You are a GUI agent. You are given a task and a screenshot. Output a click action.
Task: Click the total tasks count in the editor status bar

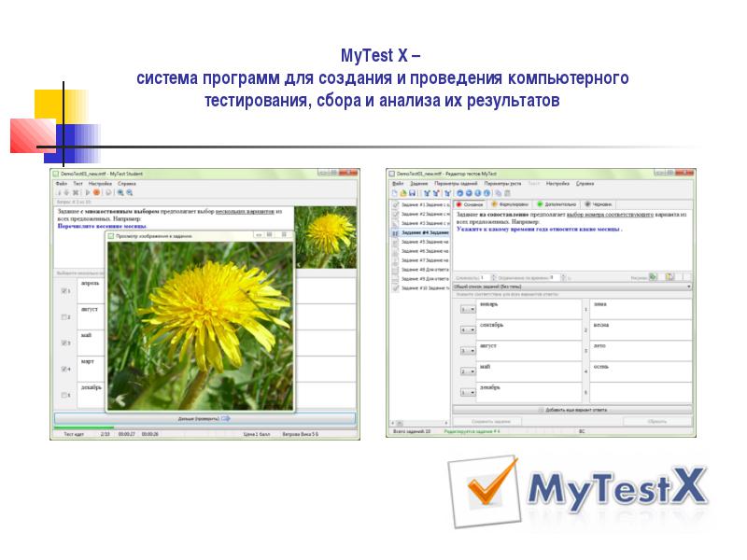pyautogui.click(x=412, y=431)
